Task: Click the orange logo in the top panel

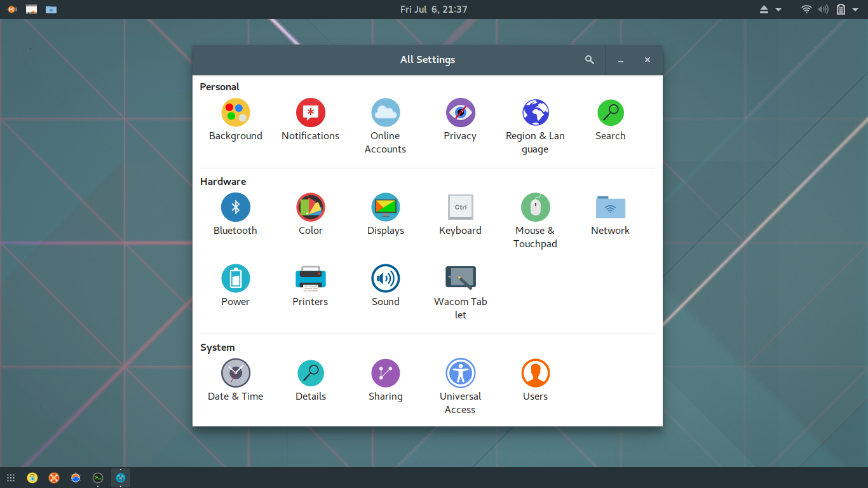Action: coord(12,10)
